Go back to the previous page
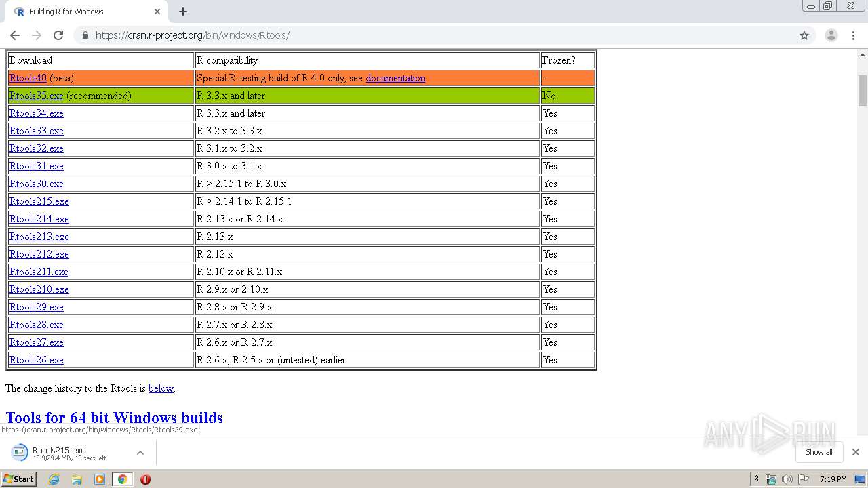Screen dimensions: 868x488 coord(15,35)
